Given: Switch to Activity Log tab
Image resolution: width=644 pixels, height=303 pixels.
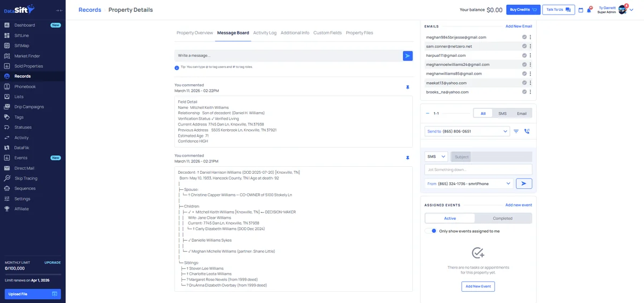Looking at the screenshot, I should tap(265, 33).
